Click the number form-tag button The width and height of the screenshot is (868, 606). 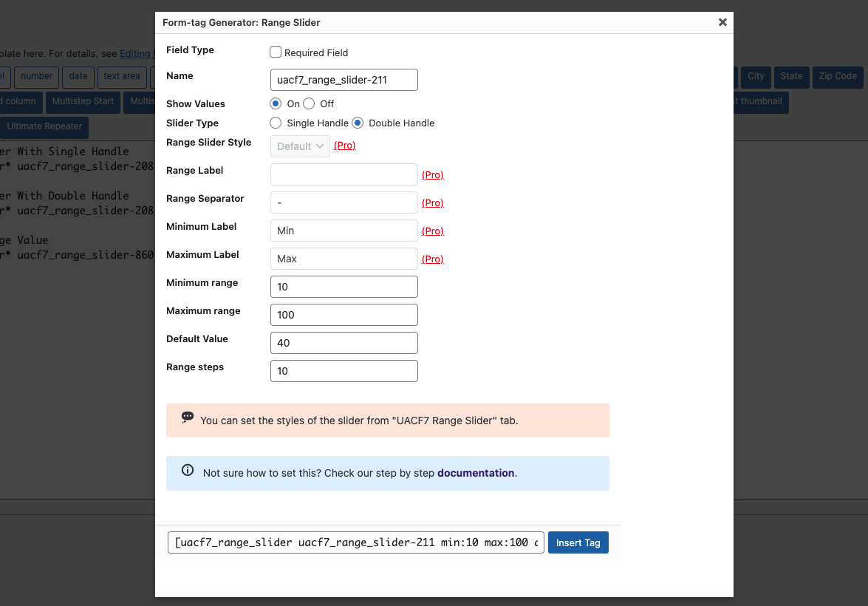(x=36, y=76)
